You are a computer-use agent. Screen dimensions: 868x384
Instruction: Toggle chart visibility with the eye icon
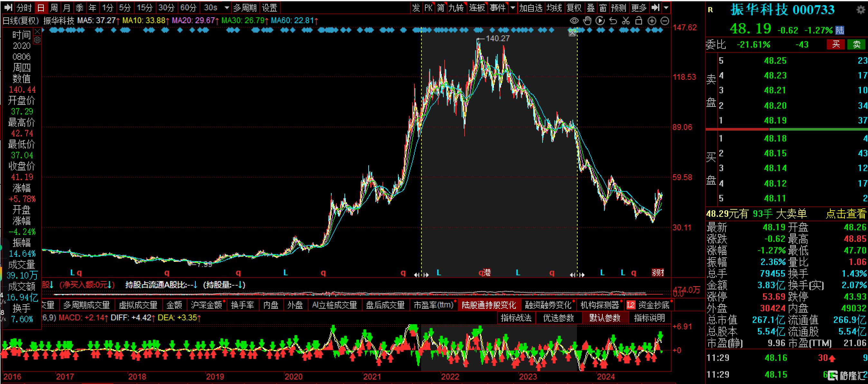(x=574, y=21)
